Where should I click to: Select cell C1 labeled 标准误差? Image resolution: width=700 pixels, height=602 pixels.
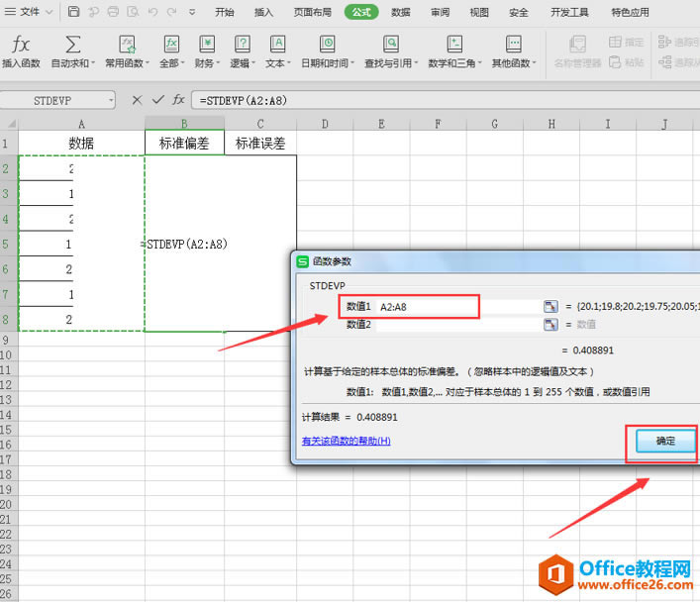tap(260, 143)
